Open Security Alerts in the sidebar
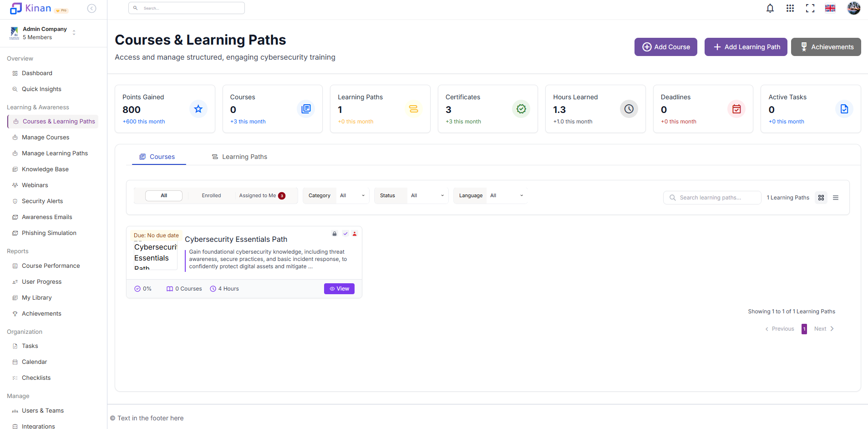 [42, 201]
